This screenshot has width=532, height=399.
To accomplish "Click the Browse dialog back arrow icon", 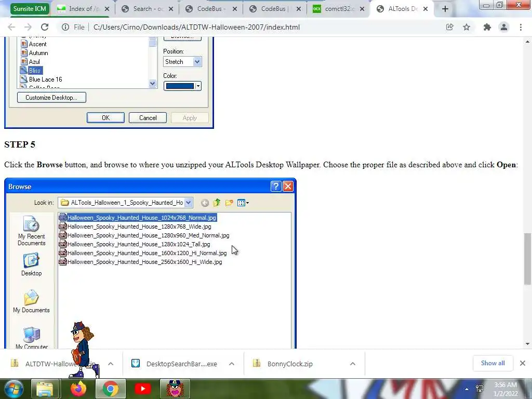I will tap(205, 203).
